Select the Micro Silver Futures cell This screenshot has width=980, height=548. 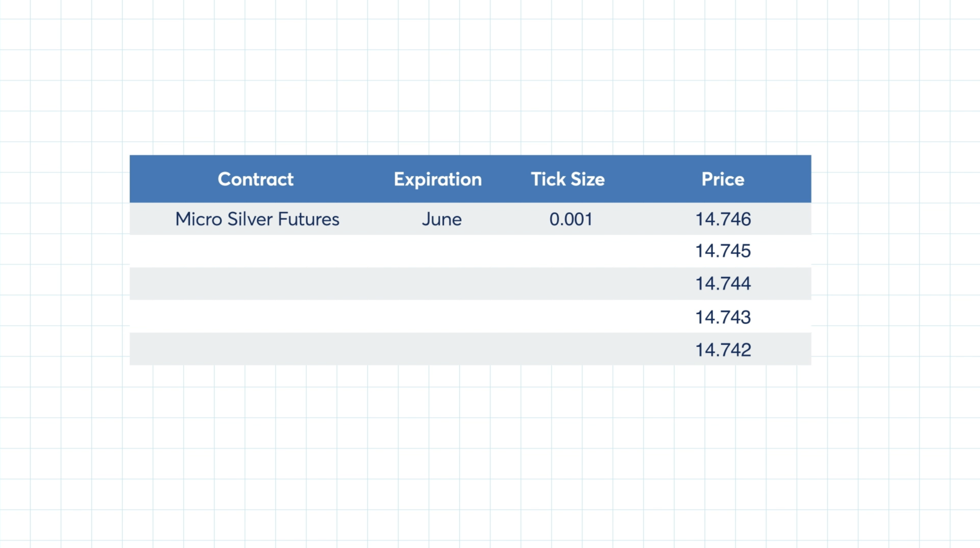(257, 219)
